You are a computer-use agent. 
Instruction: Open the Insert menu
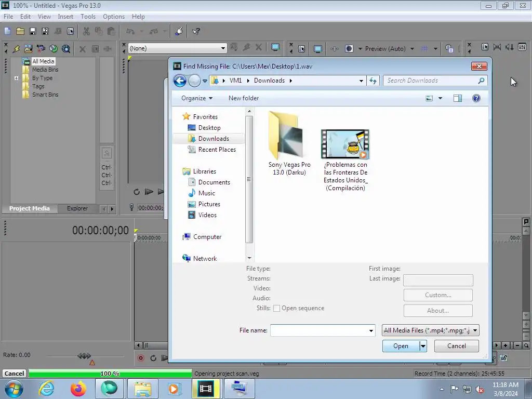click(x=65, y=17)
